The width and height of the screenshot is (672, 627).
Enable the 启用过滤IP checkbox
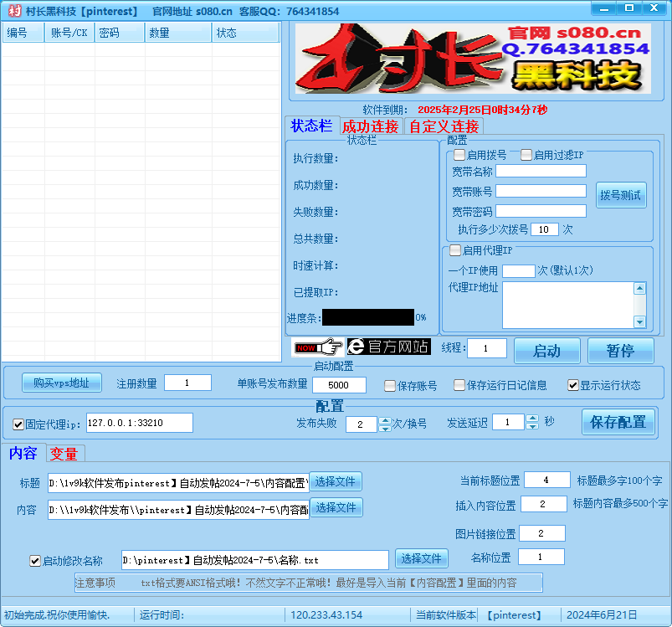[526, 154]
